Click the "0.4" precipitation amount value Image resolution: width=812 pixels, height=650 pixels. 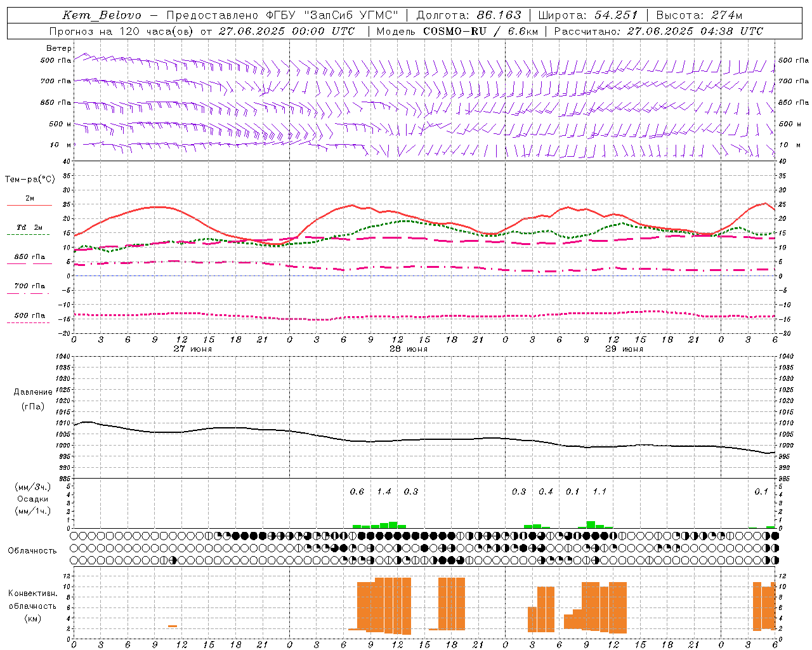pyautogui.click(x=546, y=491)
